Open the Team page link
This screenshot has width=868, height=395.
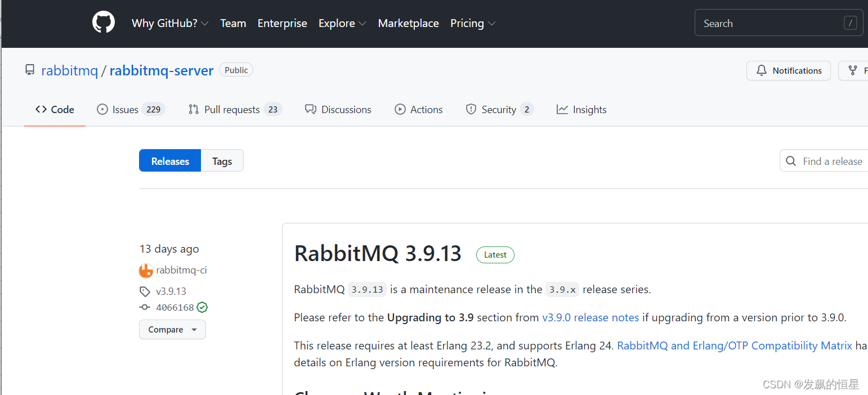pyautogui.click(x=233, y=23)
